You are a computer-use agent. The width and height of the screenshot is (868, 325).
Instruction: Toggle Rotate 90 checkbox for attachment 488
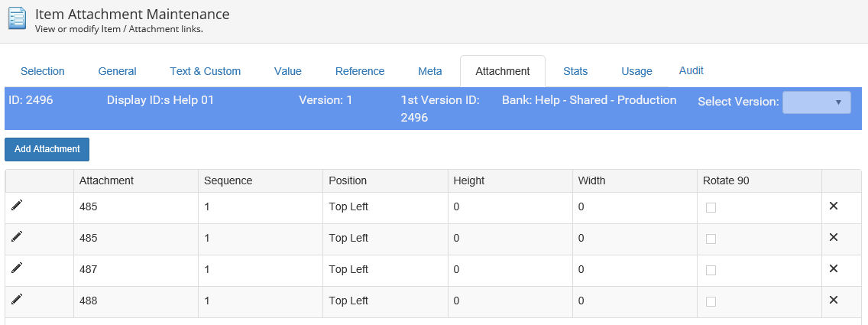711,301
